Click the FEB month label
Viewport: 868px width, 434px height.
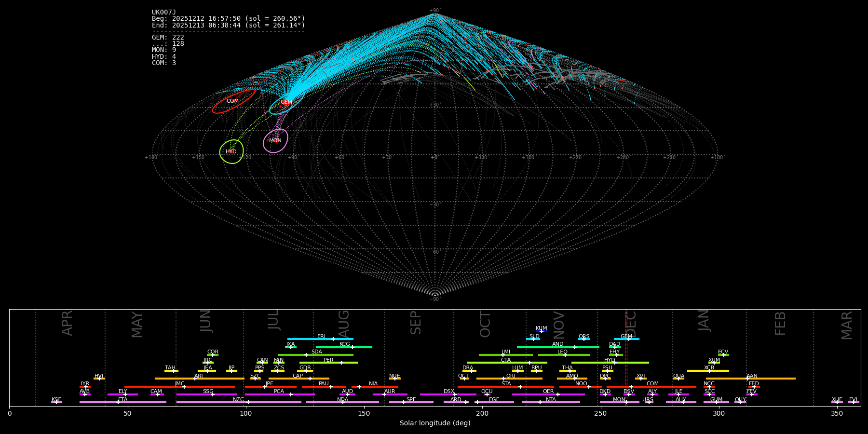780,324
